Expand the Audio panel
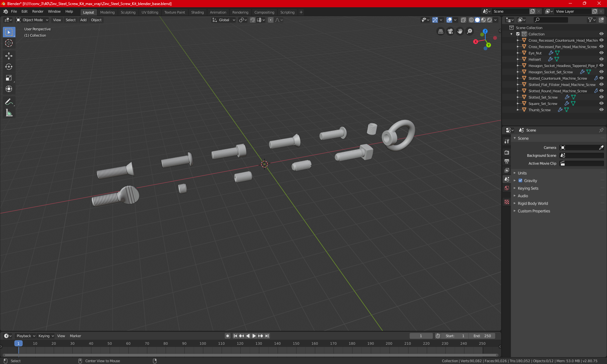This screenshot has height=364, width=607. [523, 196]
